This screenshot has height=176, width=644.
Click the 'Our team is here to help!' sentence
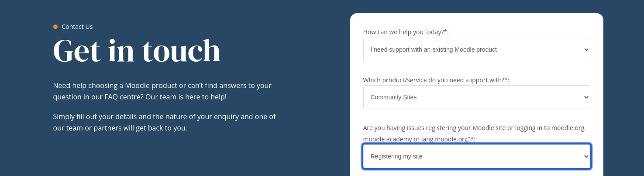point(186,97)
